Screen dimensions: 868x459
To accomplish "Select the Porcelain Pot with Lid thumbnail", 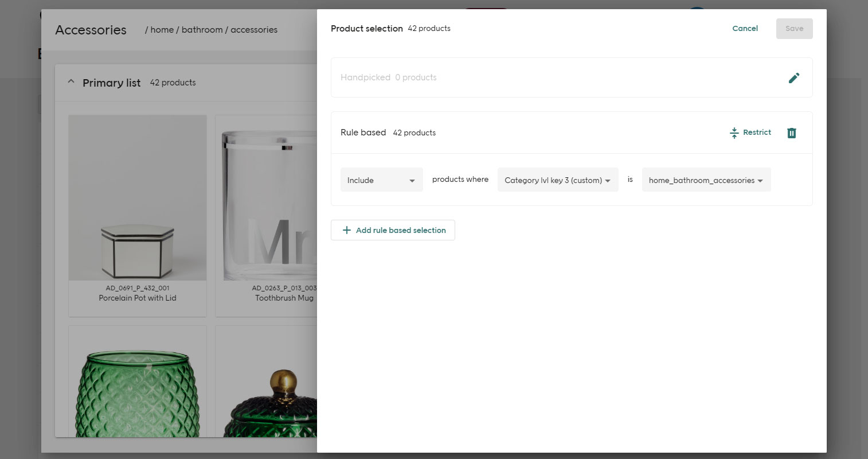I will pos(138,198).
